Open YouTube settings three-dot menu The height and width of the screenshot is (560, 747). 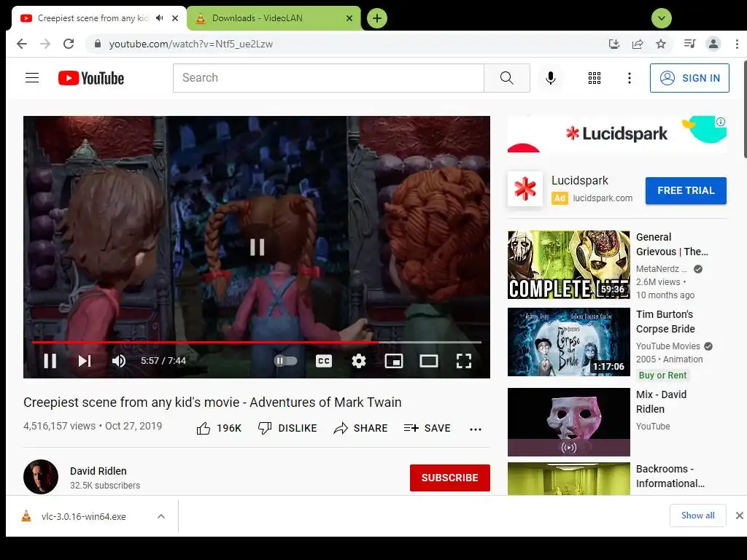point(630,77)
